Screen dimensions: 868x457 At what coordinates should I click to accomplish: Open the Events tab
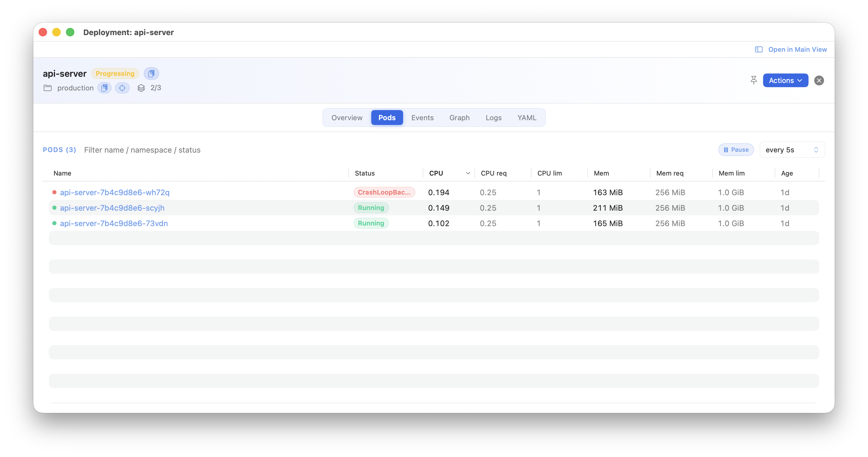point(422,118)
